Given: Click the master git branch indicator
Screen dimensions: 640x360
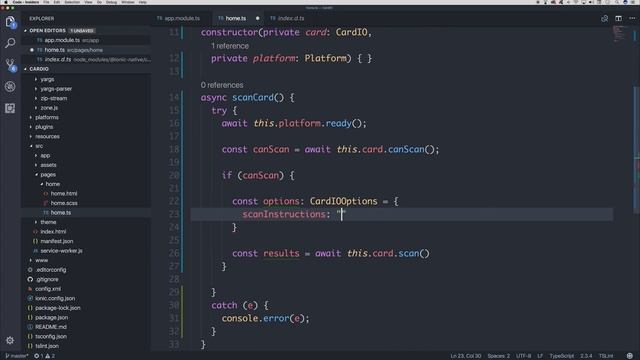Looking at the screenshot, I should click(x=16, y=356).
